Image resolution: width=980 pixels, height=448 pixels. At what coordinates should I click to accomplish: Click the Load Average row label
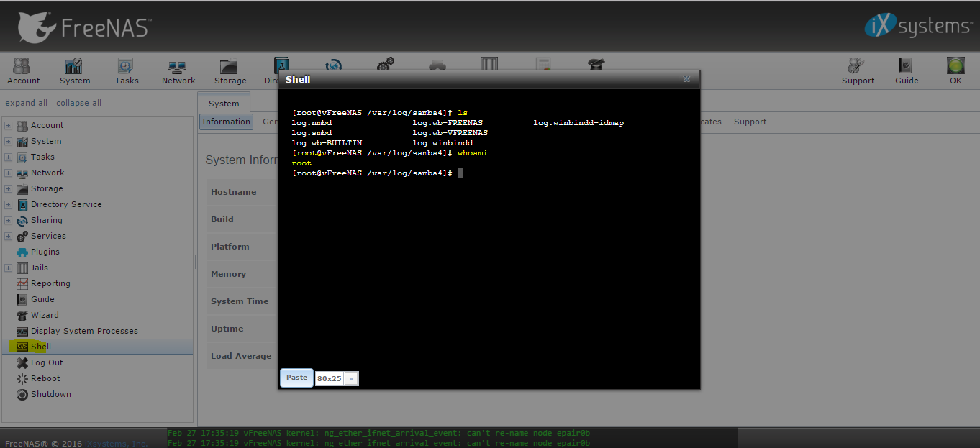tap(241, 356)
